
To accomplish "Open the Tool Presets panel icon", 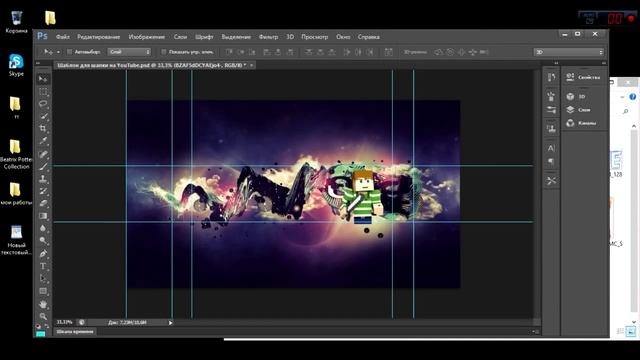I will 551,180.
